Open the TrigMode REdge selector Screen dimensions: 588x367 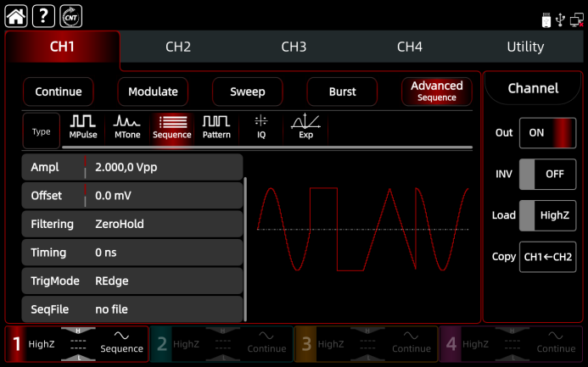point(132,281)
